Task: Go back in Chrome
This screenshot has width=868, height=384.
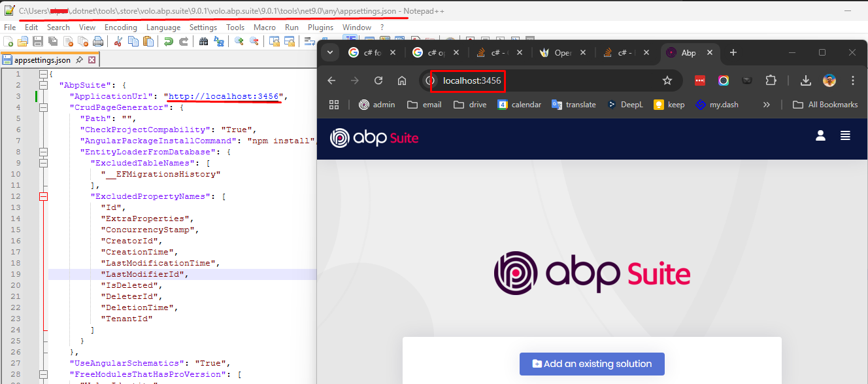Action: click(x=331, y=80)
